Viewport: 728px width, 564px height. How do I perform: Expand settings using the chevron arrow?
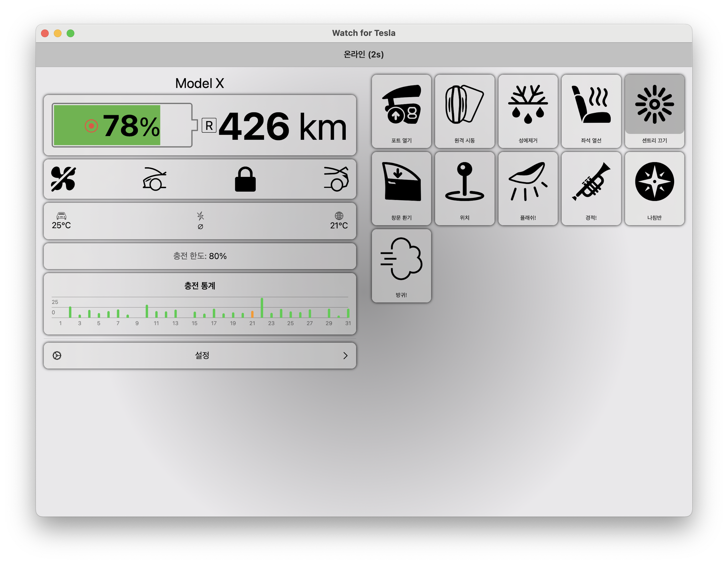click(345, 356)
